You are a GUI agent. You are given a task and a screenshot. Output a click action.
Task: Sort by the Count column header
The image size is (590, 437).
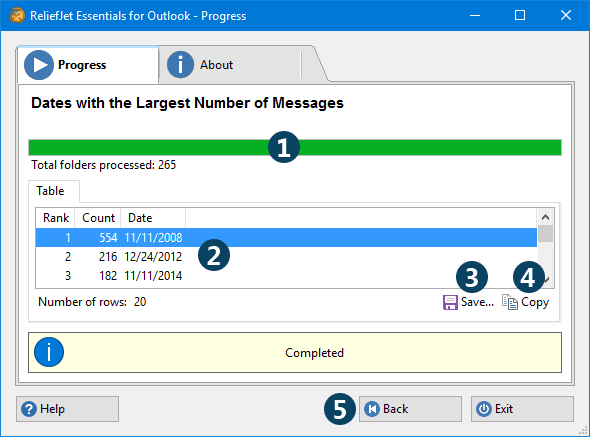(98, 218)
